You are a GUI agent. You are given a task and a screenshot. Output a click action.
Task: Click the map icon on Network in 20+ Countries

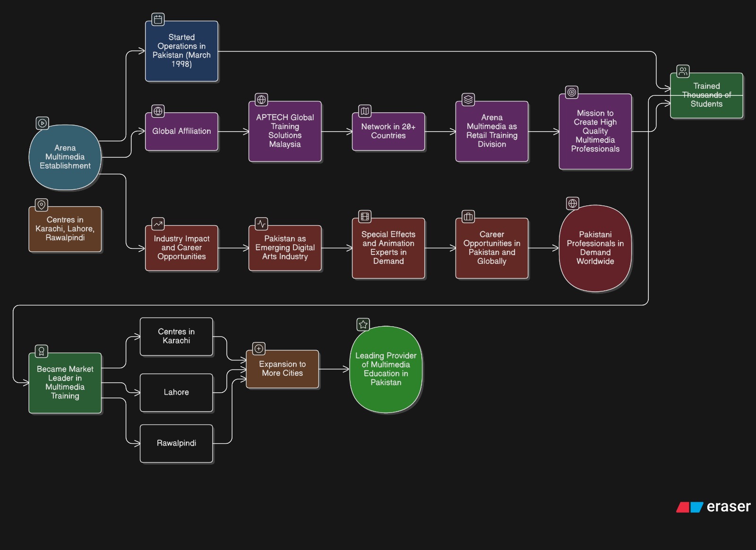point(365,111)
